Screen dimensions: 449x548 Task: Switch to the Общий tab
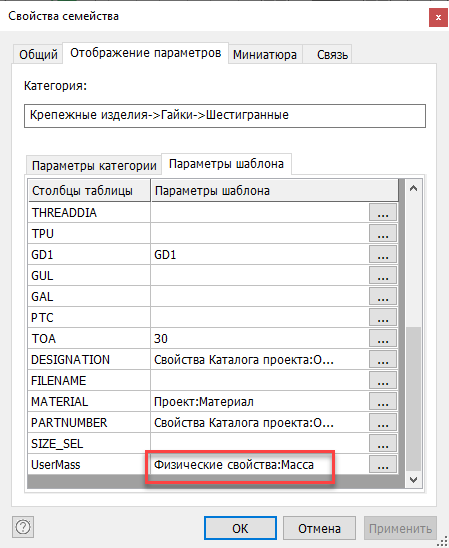[x=38, y=55]
